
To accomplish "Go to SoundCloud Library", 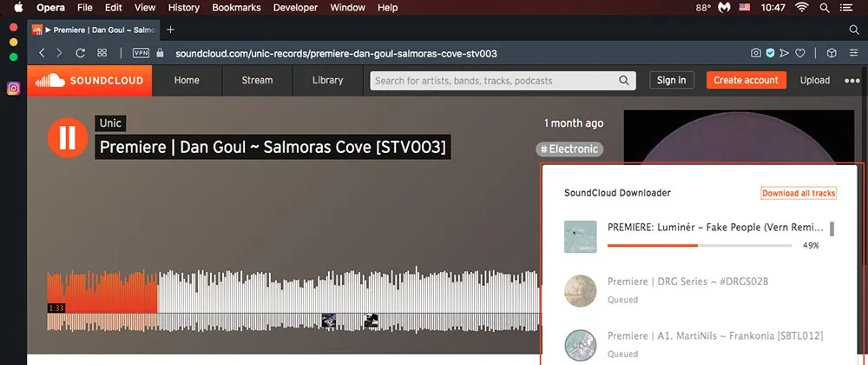I will click(x=327, y=81).
